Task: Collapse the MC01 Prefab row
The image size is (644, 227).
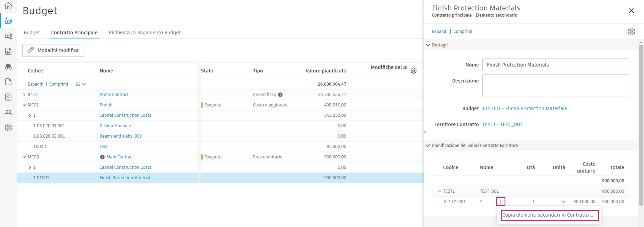Action: [x=24, y=105]
